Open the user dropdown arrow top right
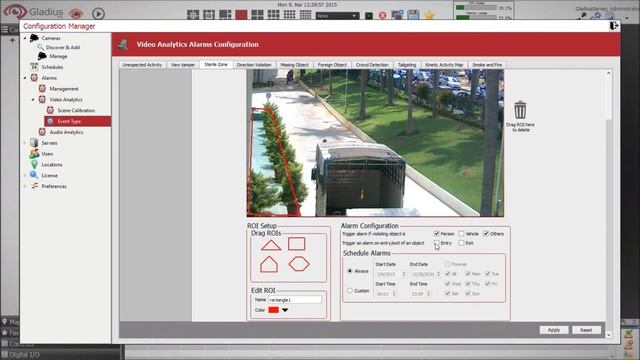The image size is (640, 360). coord(627,18)
